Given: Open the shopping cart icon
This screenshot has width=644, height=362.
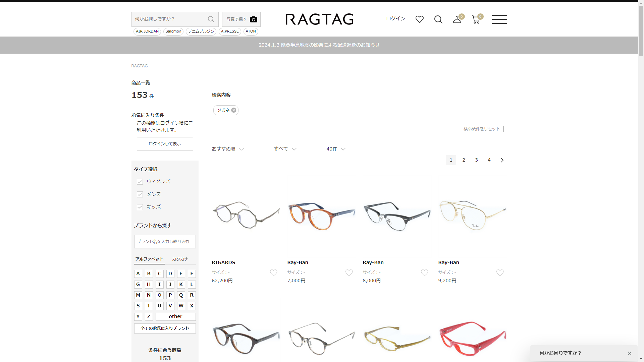Looking at the screenshot, I should click(x=476, y=19).
